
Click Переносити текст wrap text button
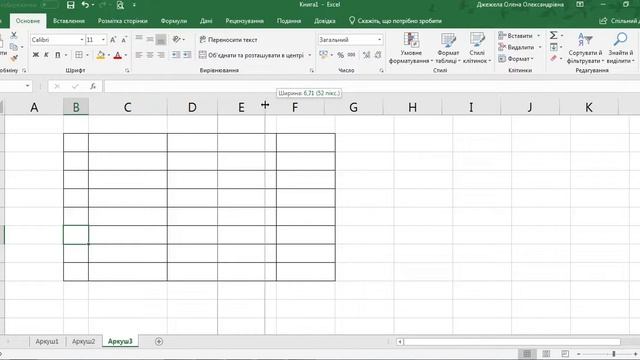(228, 40)
